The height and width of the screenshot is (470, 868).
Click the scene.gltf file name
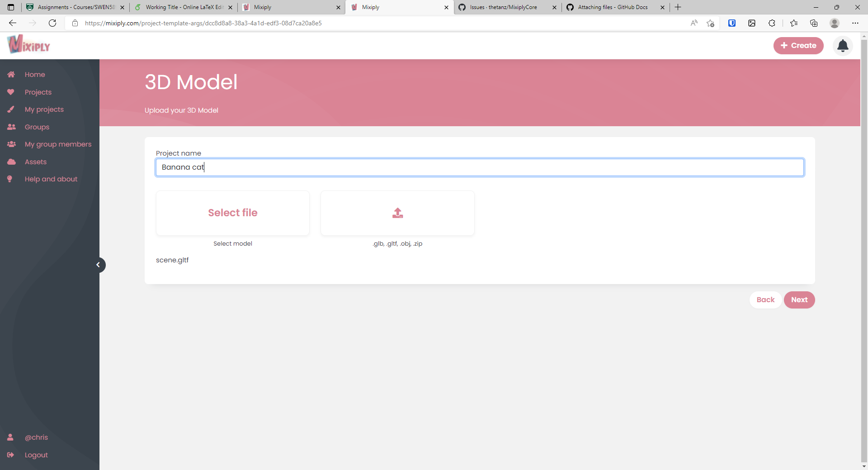(172, 260)
